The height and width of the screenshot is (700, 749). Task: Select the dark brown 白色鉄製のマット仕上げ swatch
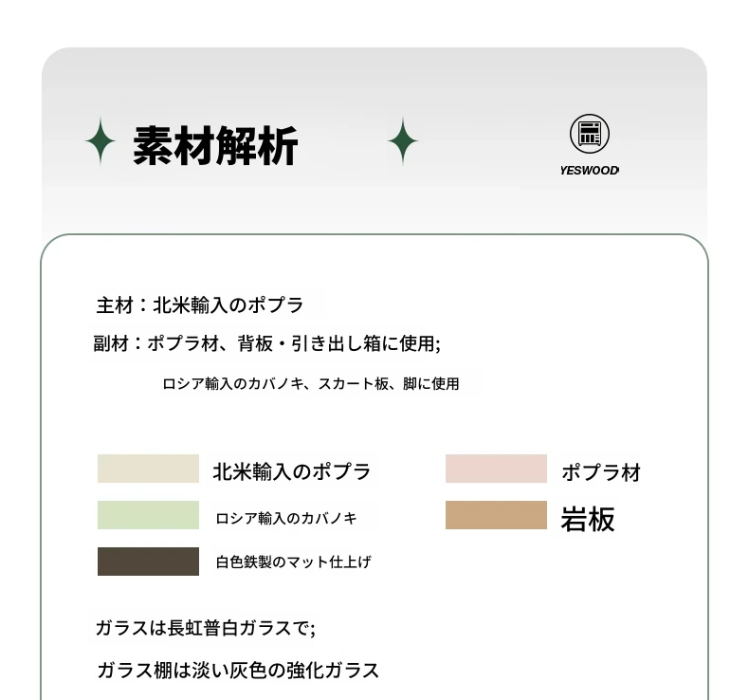148,562
